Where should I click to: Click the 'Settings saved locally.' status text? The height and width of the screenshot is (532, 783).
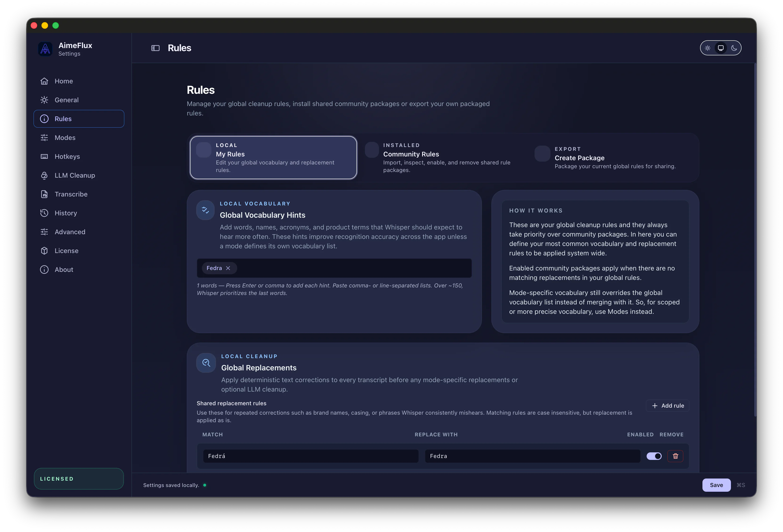[171, 485]
